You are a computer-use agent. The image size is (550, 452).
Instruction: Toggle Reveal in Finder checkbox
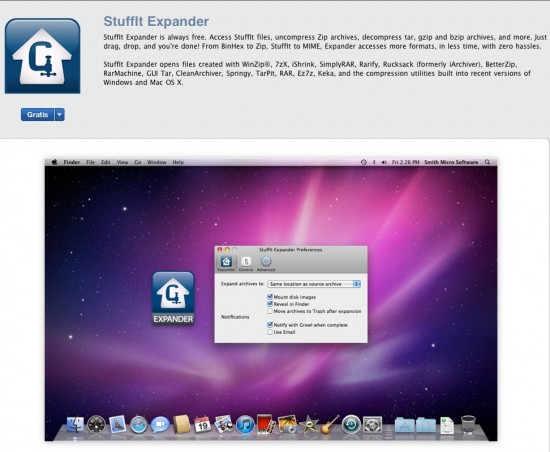(270, 304)
